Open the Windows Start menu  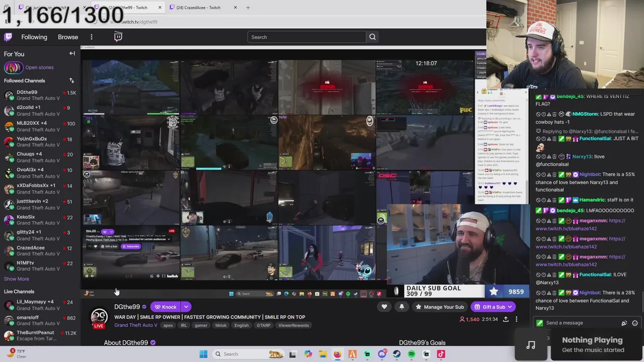[x=203, y=354]
